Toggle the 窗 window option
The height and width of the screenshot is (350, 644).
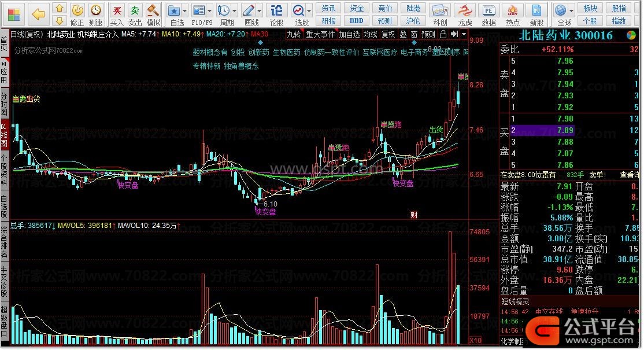click(414, 35)
